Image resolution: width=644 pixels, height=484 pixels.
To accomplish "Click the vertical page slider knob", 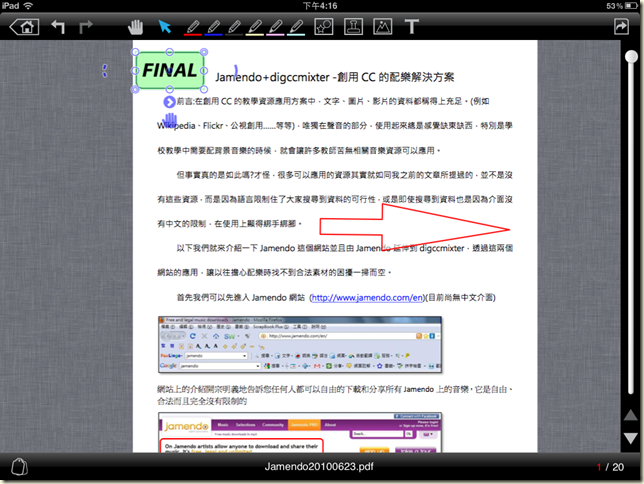I will point(631,57).
